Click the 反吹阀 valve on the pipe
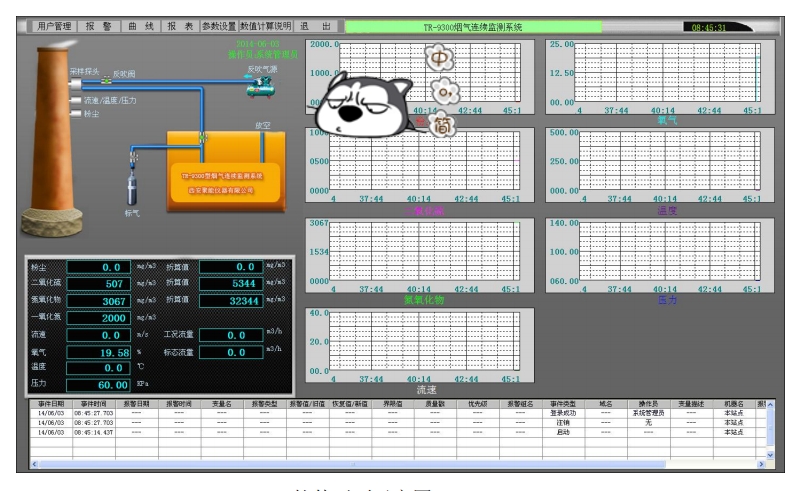799x491 pixels. click(x=107, y=81)
